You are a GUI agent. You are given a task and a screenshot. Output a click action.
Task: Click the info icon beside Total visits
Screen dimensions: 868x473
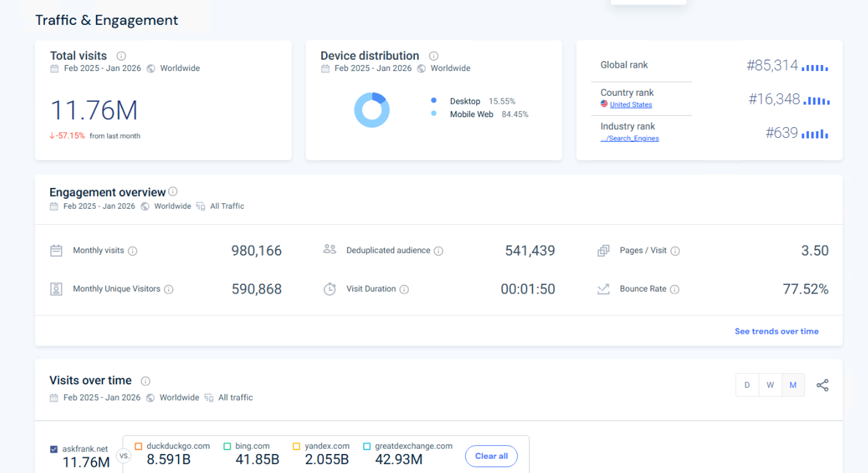coord(121,56)
